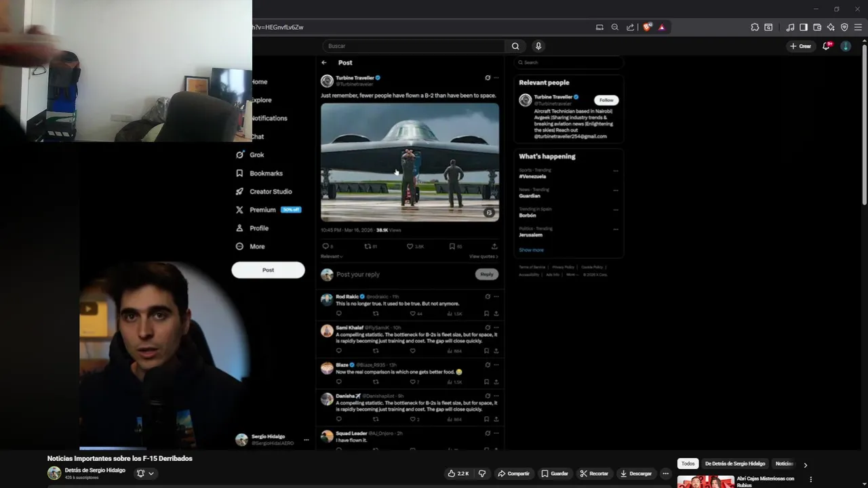
Task: Click the Follow button for Turbine Traveller
Action: pos(606,100)
